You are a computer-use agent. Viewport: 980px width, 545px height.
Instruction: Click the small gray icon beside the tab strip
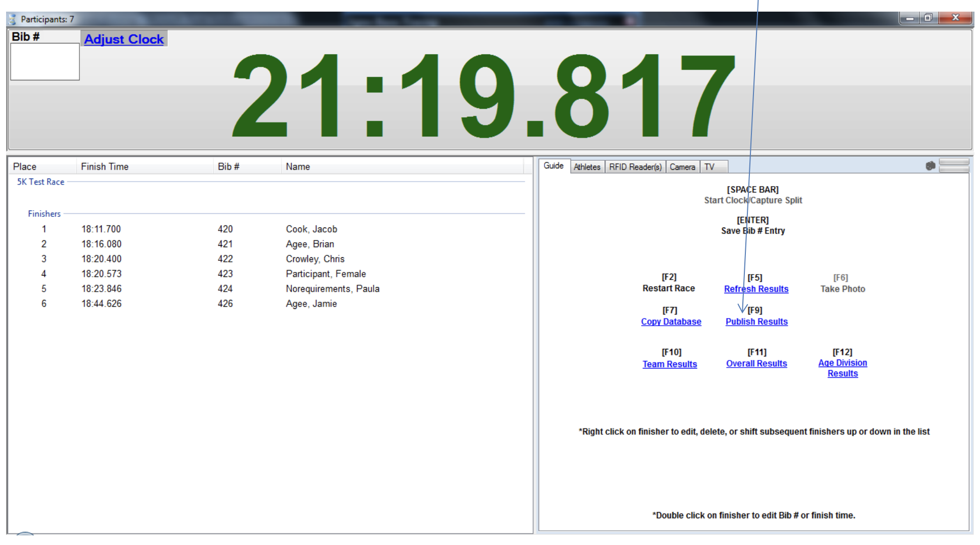[930, 166]
